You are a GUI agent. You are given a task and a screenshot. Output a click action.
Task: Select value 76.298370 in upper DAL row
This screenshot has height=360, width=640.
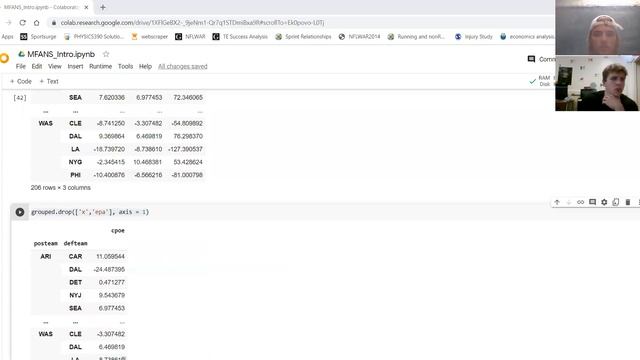[188, 136]
